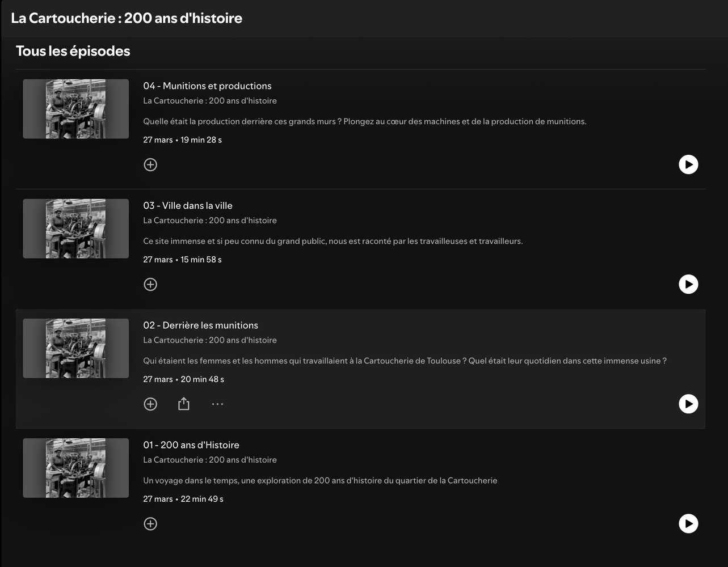Viewport: 728px width, 567px height.
Task: Open the 02 - Derrière les munitions title
Action: pyautogui.click(x=200, y=325)
